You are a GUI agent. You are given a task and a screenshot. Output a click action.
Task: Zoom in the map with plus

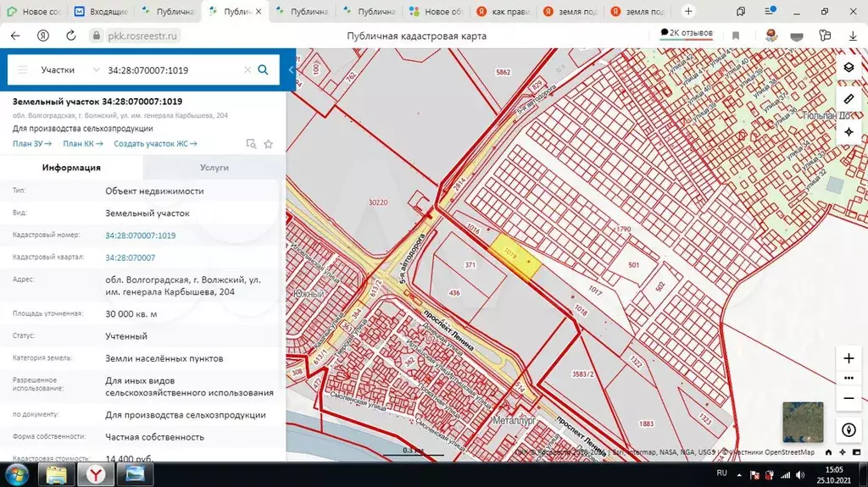coord(849,358)
